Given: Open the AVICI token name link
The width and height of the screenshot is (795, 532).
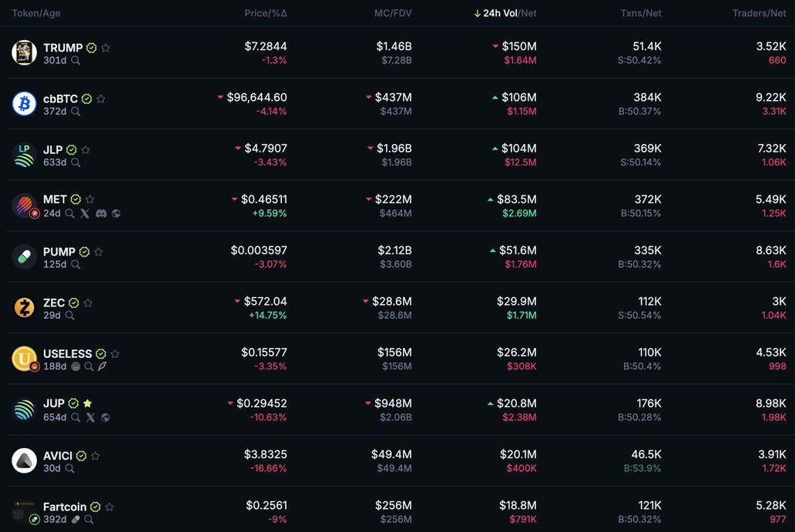Looking at the screenshot, I should pos(58,456).
